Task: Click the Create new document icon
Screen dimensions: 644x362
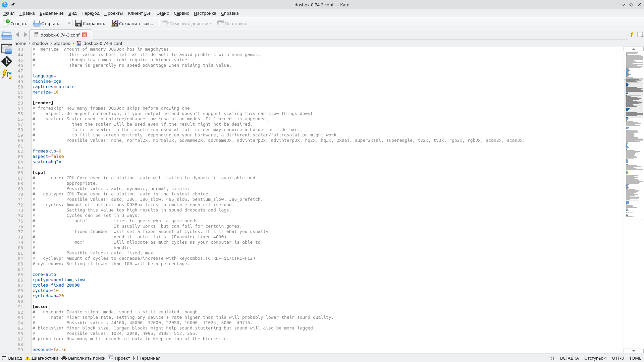Action: [6, 23]
